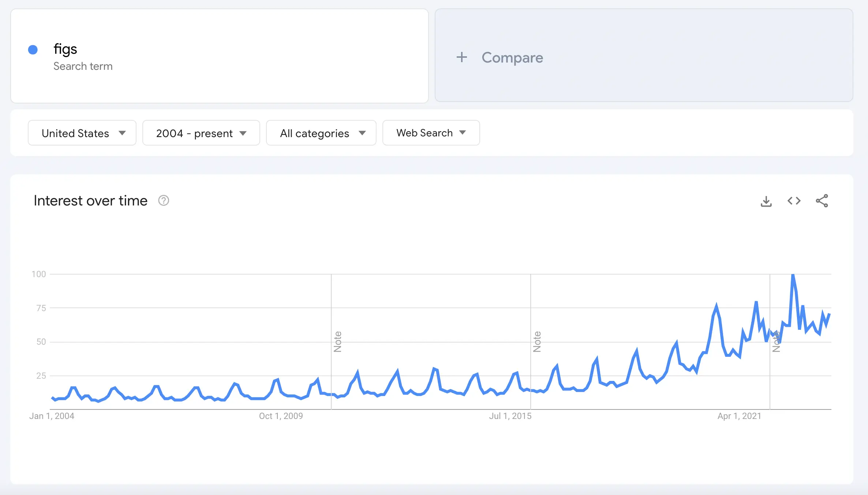Open the 2004 - present time range selector
The height and width of the screenshot is (495, 868).
click(201, 133)
